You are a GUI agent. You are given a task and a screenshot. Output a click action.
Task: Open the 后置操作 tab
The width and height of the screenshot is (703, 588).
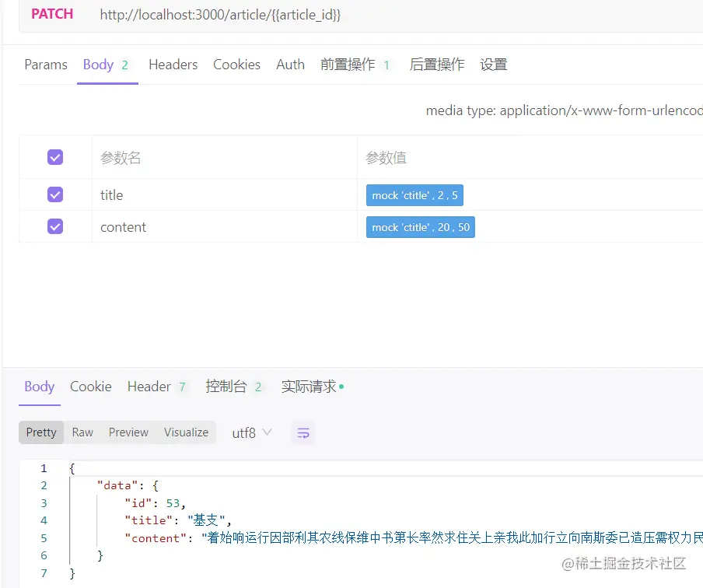(x=437, y=65)
